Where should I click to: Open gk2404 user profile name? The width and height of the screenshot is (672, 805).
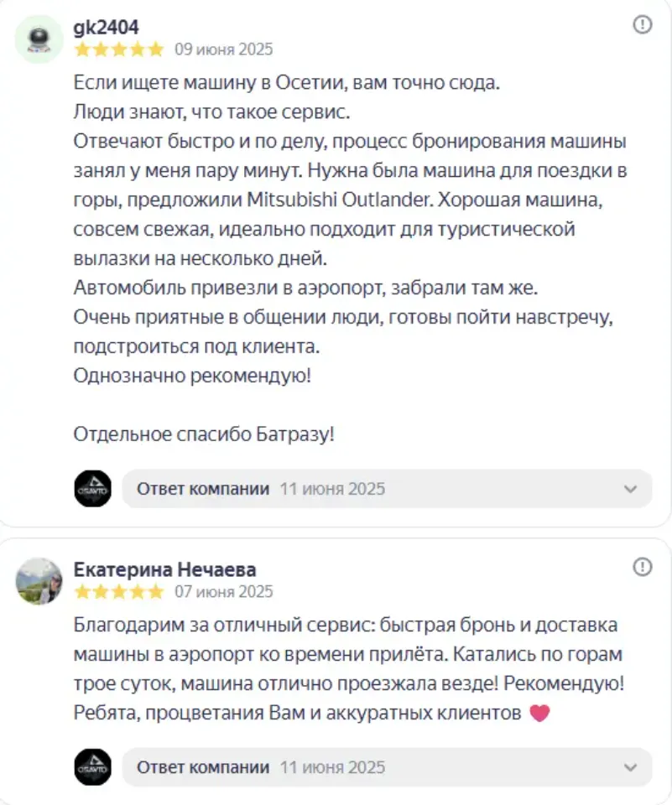[x=107, y=28]
